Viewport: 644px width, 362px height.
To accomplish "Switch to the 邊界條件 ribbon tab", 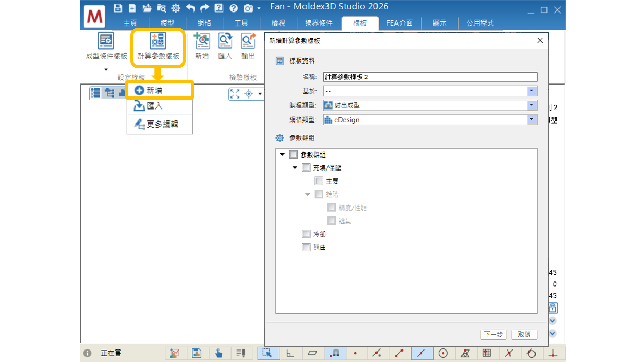I will (319, 23).
